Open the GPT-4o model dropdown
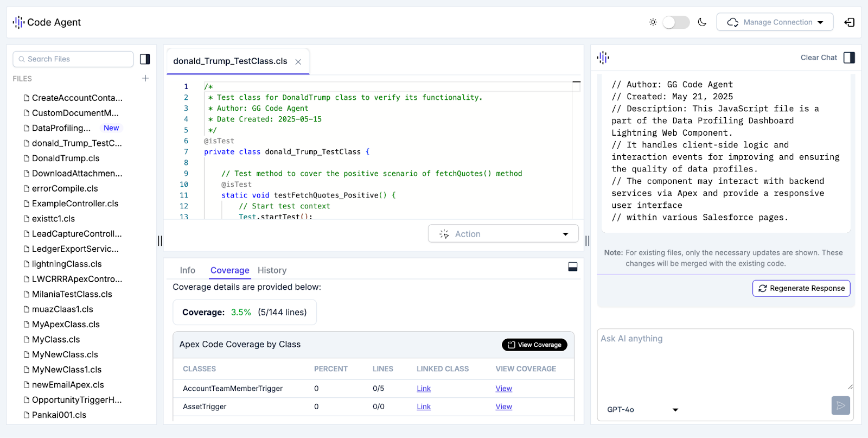This screenshot has width=868, height=438. [x=642, y=410]
